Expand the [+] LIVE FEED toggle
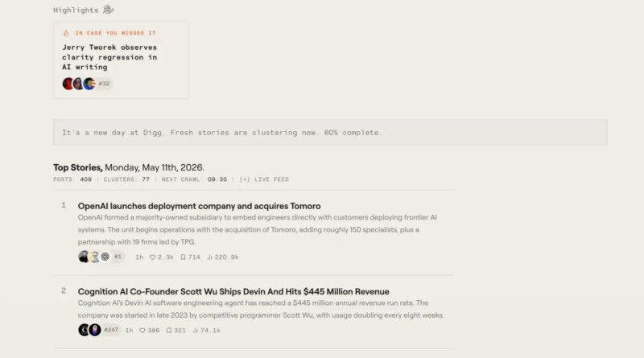Screen dimensions: 644x358 tap(264, 179)
